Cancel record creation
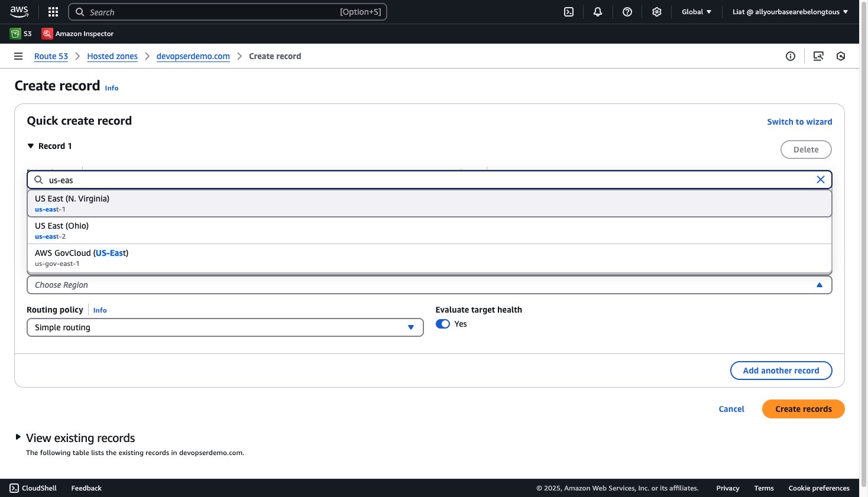 (x=731, y=409)
